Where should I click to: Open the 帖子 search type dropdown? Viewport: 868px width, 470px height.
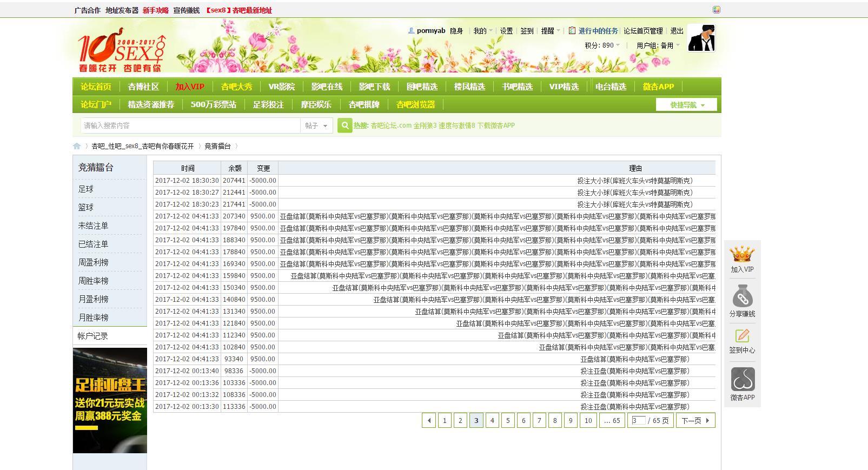click(316, 125)
